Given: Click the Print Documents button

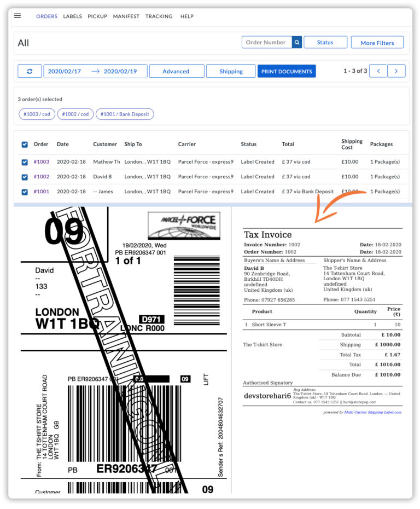Looking at the screenshot, I should click(287, 71).
